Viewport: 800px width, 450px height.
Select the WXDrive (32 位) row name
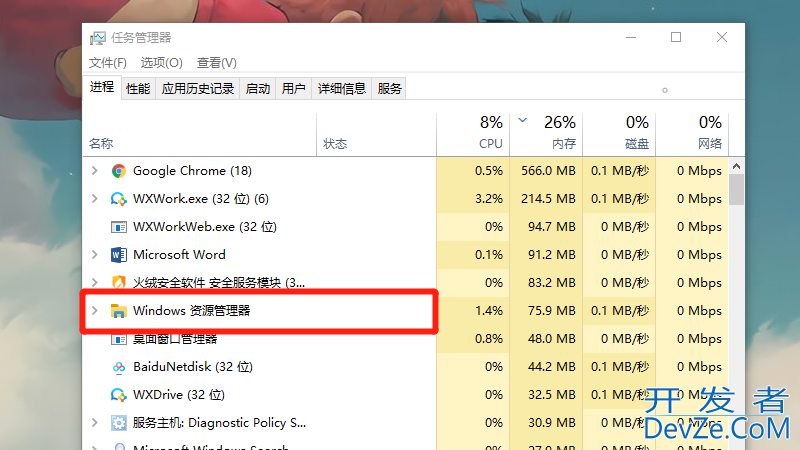point(179,395)
